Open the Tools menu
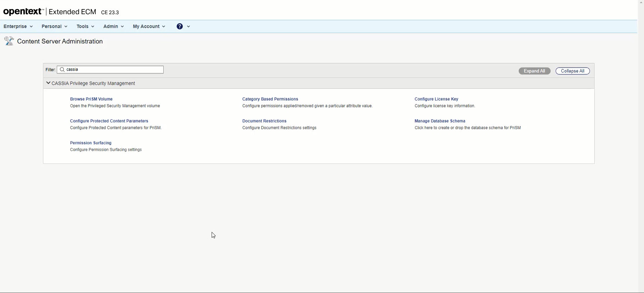Image resolution: width=644 pixels, height=293 pixels. (85, 26)
